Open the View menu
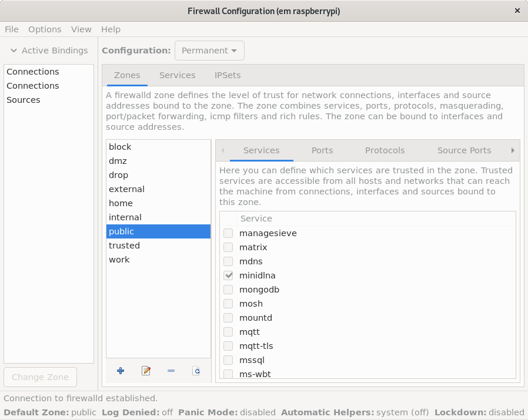This screenshot has width=528, height=420. point(81,29)
